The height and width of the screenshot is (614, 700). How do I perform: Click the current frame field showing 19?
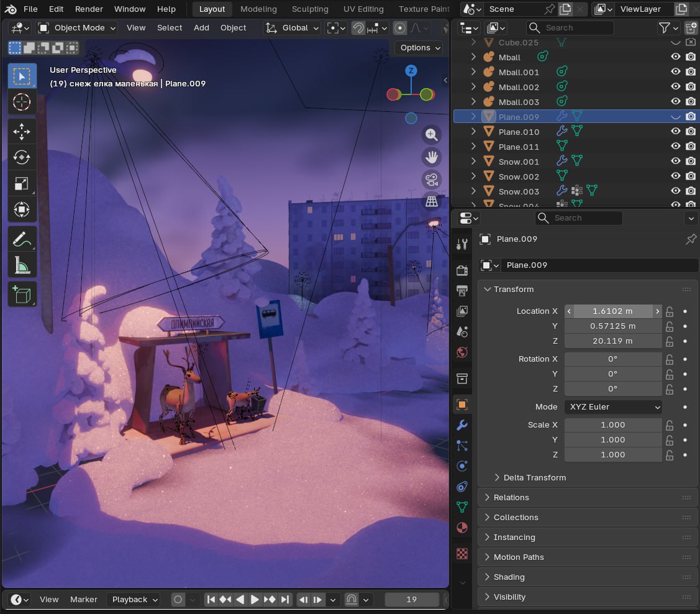point(411,600)
